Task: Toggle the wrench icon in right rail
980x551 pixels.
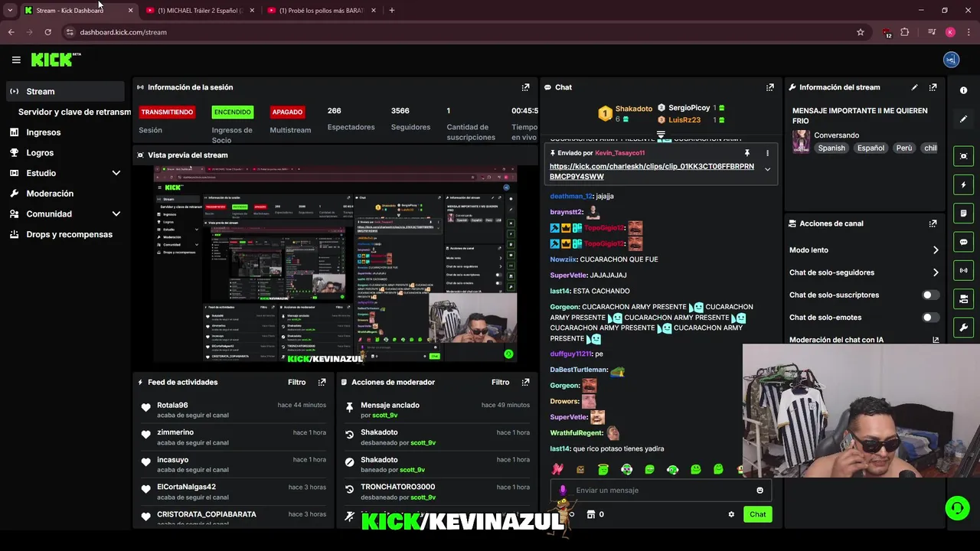Action: 963,328
